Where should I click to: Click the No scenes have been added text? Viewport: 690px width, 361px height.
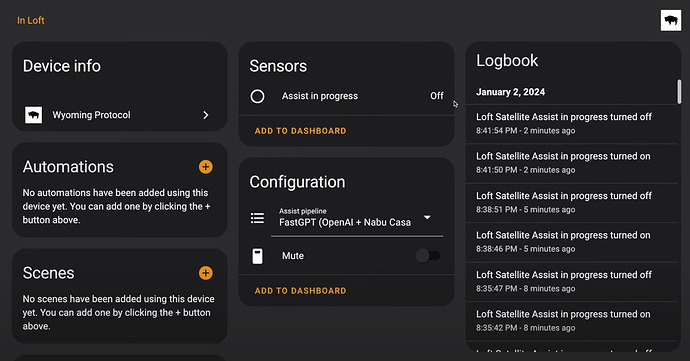pos(118,313)
